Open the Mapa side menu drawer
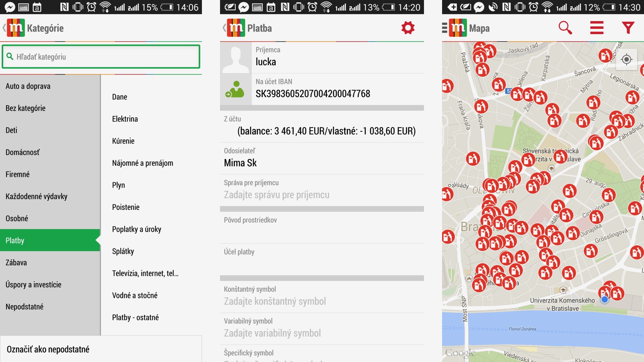The width and height of the screenshot is (644, 362). tap(445, 28)
